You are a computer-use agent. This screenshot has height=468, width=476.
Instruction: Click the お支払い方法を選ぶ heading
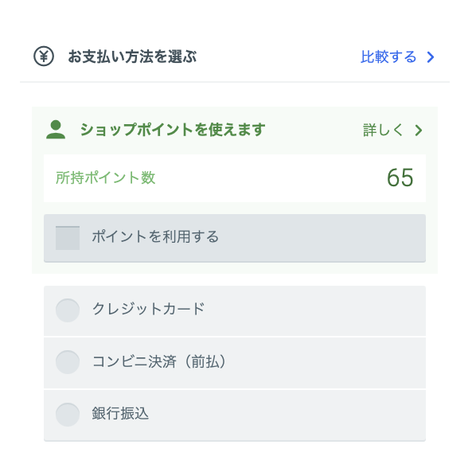point(132,57)
